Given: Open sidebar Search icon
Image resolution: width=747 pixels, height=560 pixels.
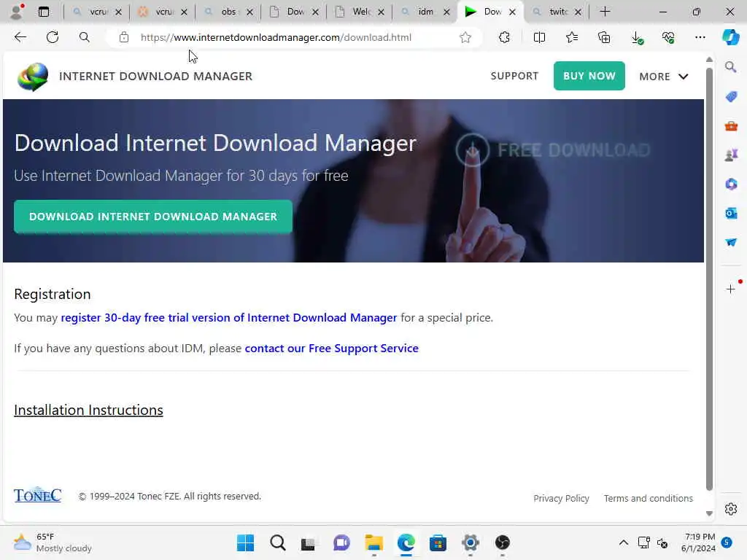Looking at the screenshot, I should [731, 66].
